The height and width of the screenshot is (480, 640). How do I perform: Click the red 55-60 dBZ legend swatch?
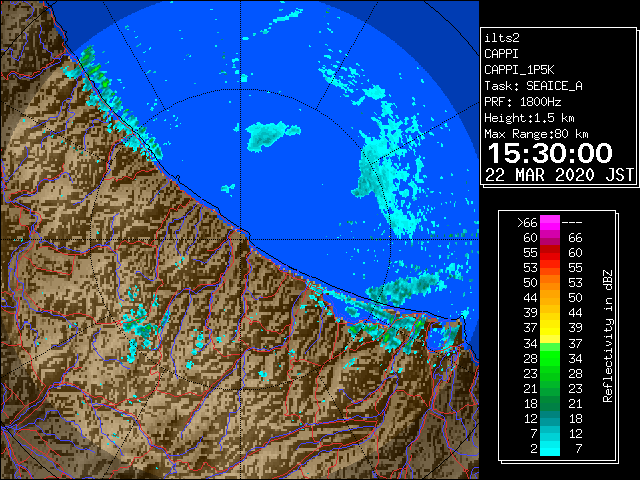coord(550,253)
